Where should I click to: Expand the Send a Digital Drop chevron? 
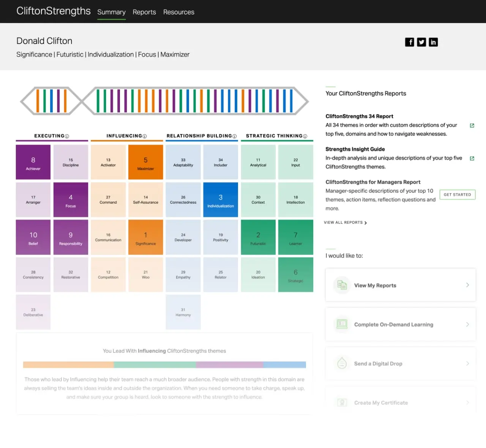(468, 363)
